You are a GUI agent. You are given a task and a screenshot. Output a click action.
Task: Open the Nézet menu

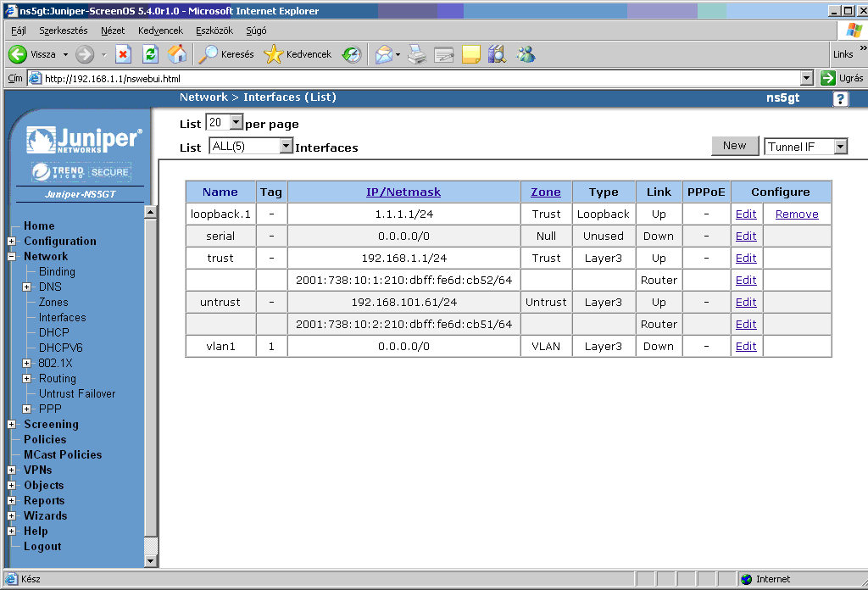[112, 31]
